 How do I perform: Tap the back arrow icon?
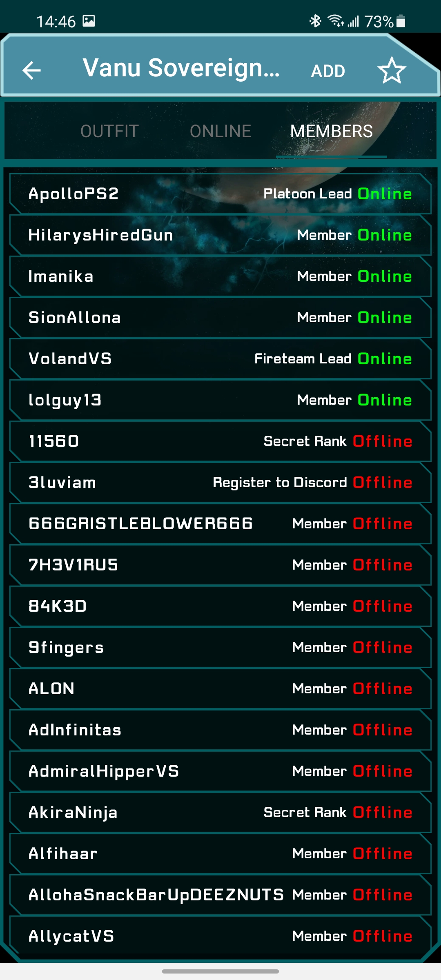pos(31,70)
